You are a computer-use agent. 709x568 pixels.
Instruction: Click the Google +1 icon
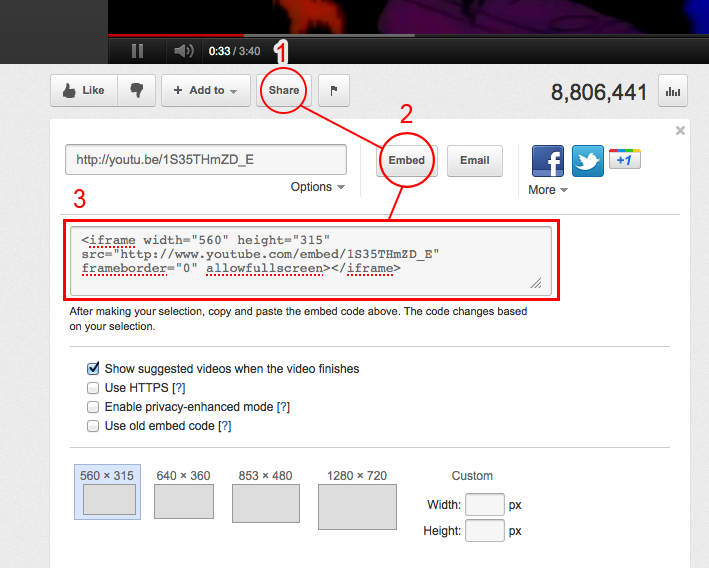[x=625, y=159]
